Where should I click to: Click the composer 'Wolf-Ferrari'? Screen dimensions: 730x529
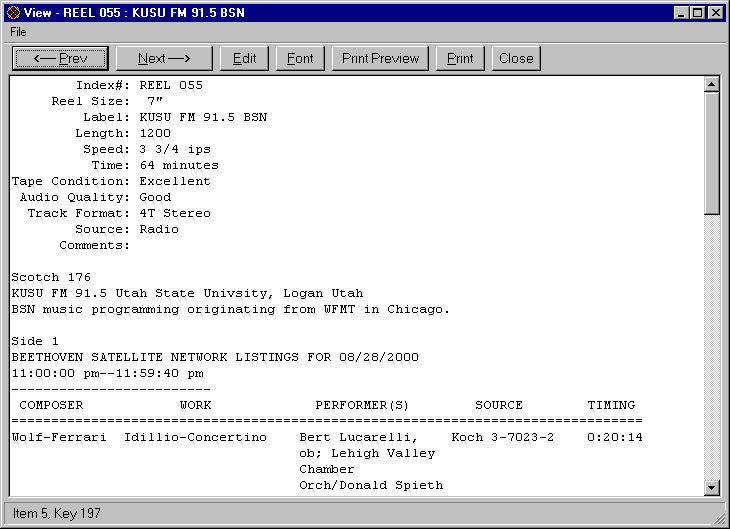[x=59, y=437]
